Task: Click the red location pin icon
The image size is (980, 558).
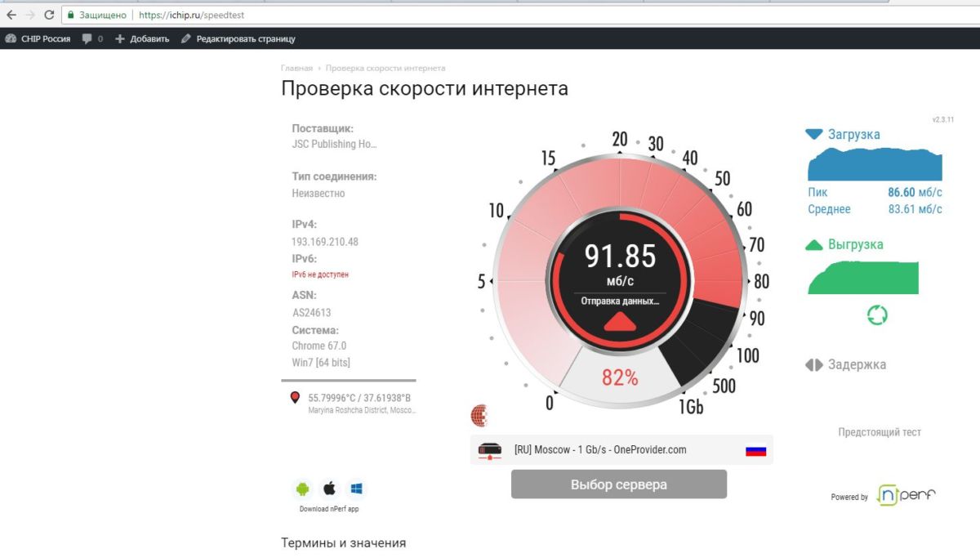Action: (x=295, y=398)
